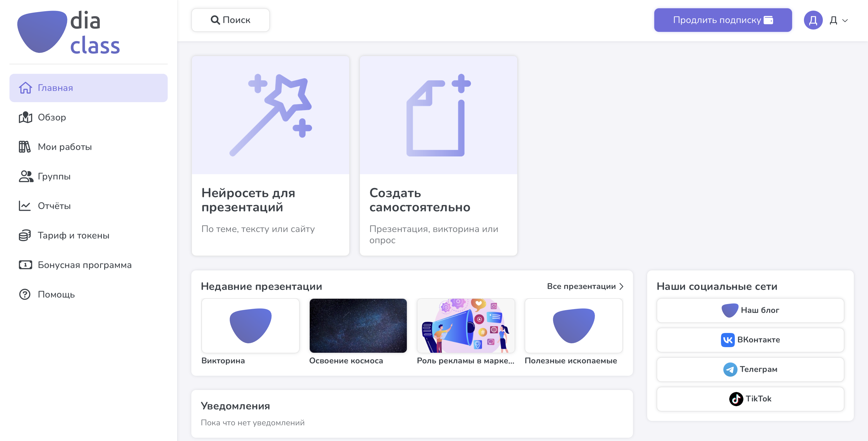Click the Поиск search field

(231, 20)
